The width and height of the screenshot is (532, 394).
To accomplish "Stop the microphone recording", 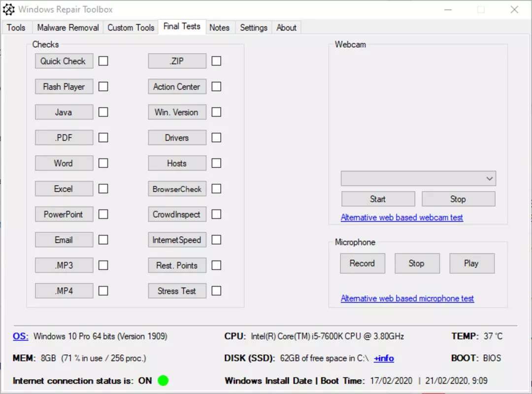I will (417, 263).
